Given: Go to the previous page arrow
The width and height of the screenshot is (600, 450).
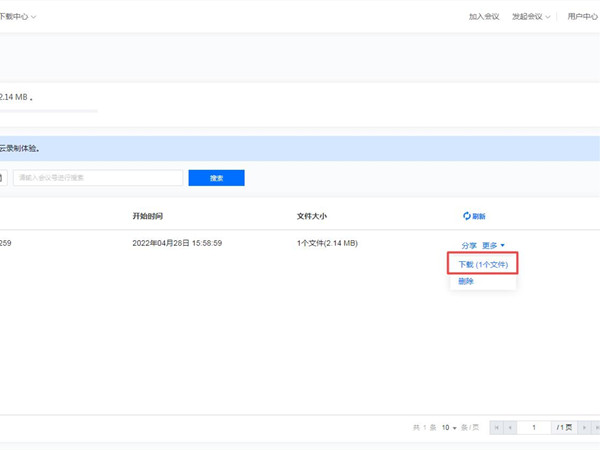Looking at the screenshot, I should pos(510,427).
